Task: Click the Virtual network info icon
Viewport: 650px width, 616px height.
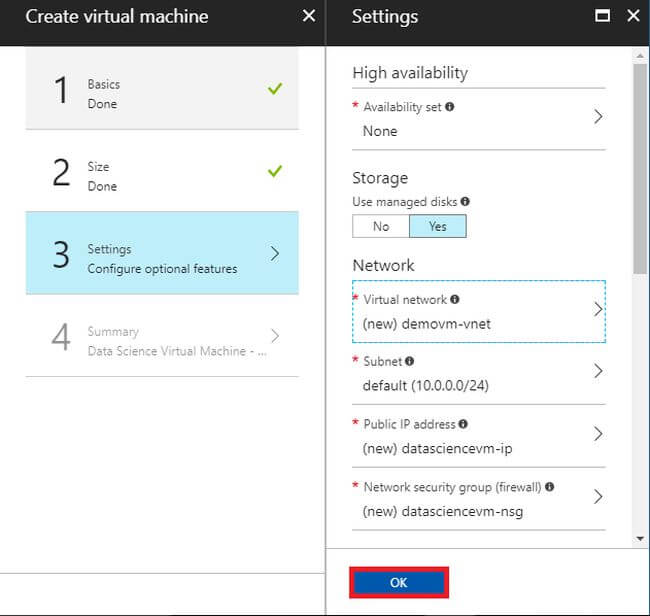Action: point(455,299)
